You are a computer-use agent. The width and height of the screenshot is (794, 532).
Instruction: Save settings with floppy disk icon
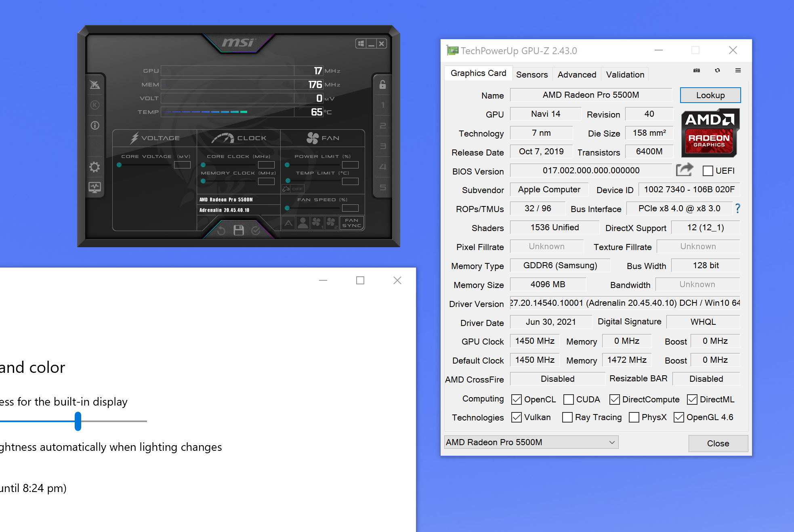click(x=239, y=230)
